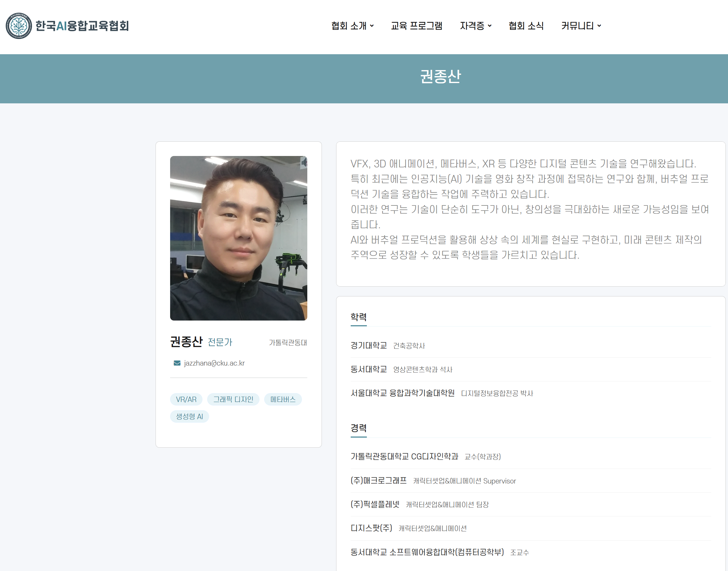Open the 교육 프로그램 menu item
This screenshot has height=571, width=728.
coord(417,25)
